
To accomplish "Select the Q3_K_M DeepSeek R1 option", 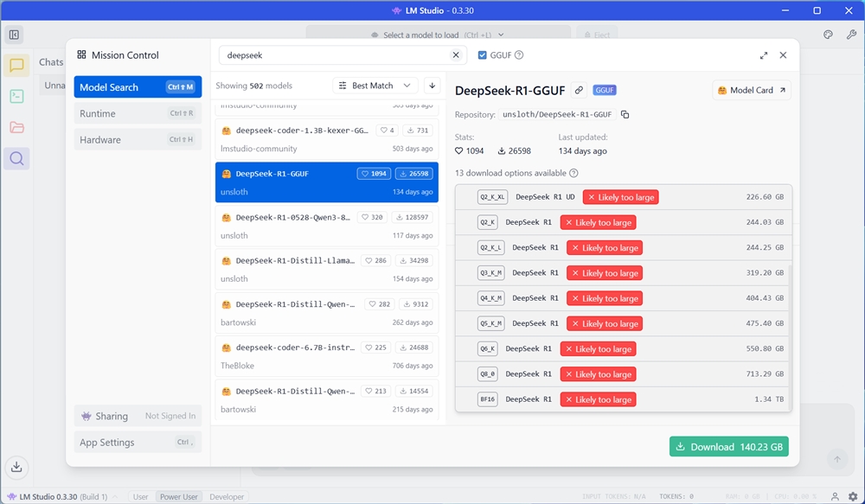I will pos(624,273).
